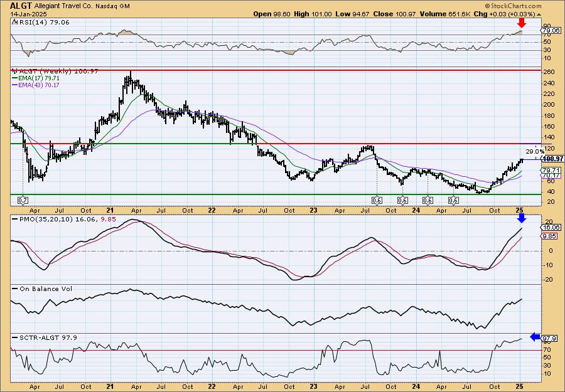This screenshot has height=392, width=565.
Task: Click the Close 100.97 header value
Action: tap(394, 14)
